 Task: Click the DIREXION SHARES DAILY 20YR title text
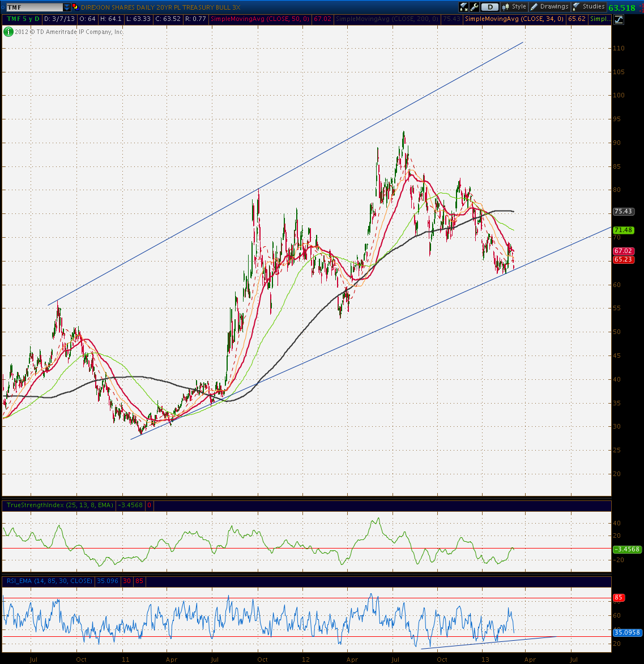tap(161, 7)
